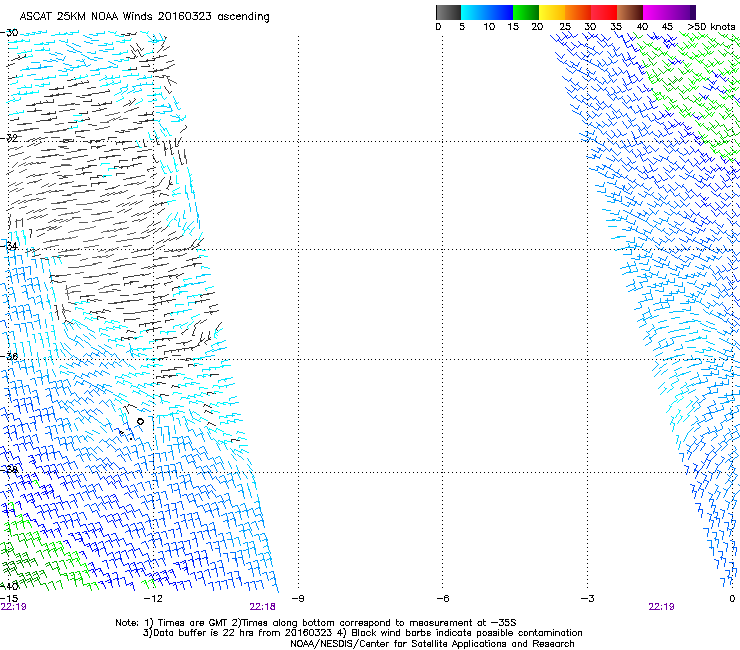
Task: Click the purple 22:18 swath time label
Action: tap(262, 607)
